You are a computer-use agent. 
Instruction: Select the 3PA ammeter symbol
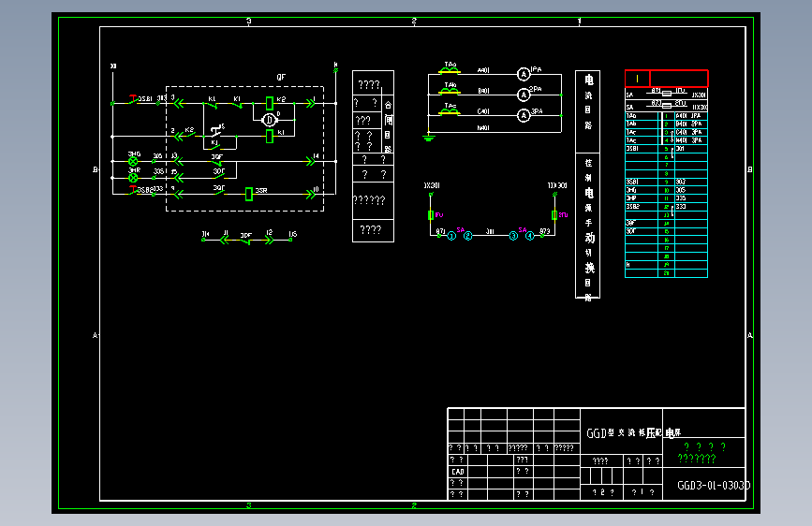[524, 115]
